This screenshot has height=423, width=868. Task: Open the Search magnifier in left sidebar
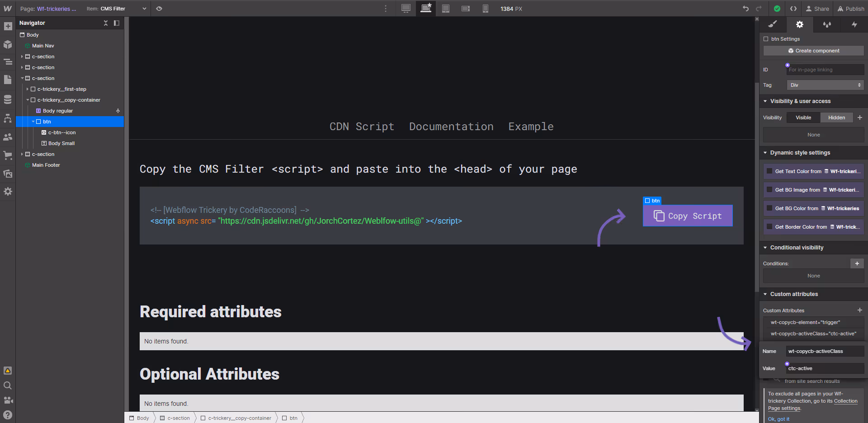click(8, 385)
